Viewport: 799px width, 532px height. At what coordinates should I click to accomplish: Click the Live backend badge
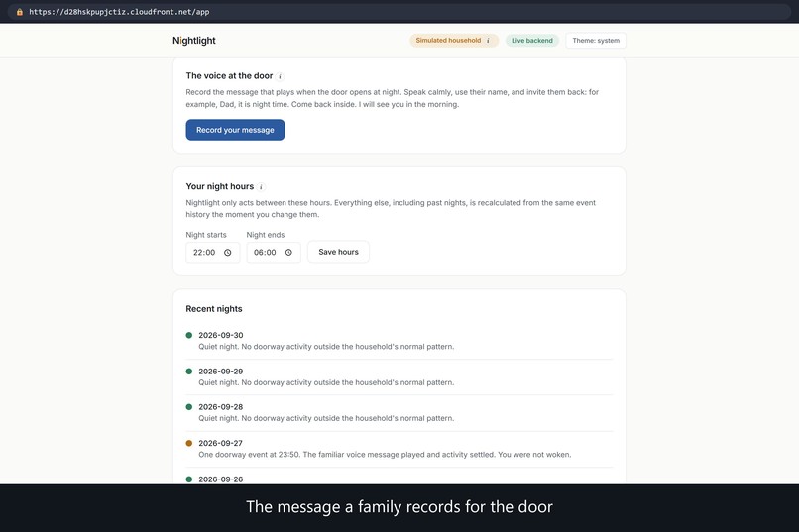[532, 41]
